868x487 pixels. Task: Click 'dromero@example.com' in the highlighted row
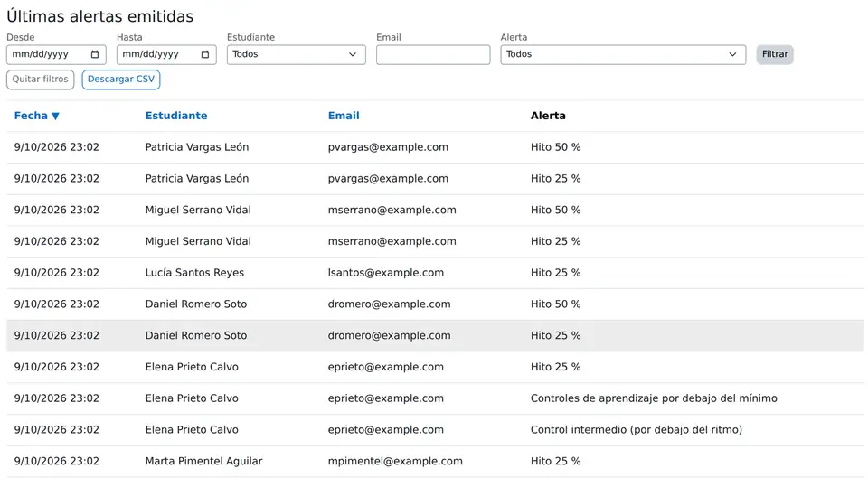click(x=389, y=335)
